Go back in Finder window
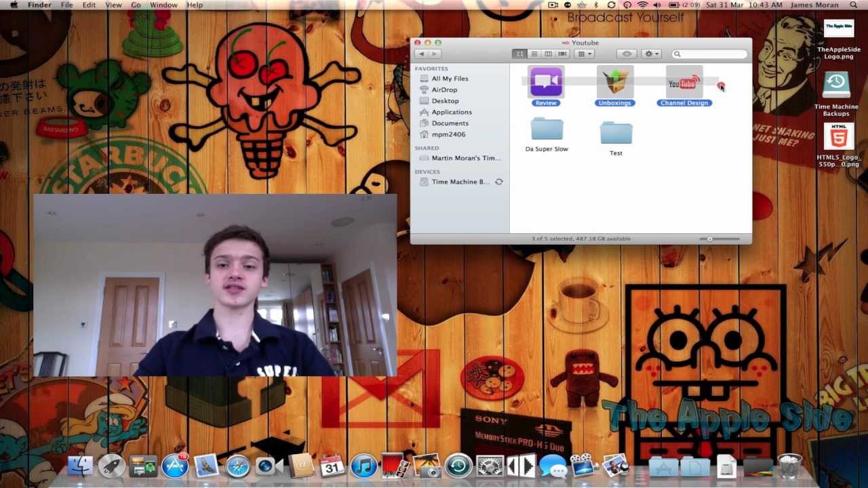The height and width of the screenshot is (488, 868). (421, 54)
